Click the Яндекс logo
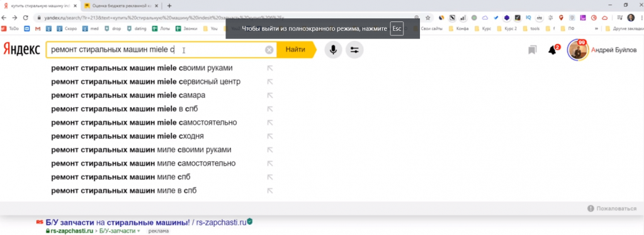Screen dimensions: 644x235 pyautogui.click(x=21, y=50)
